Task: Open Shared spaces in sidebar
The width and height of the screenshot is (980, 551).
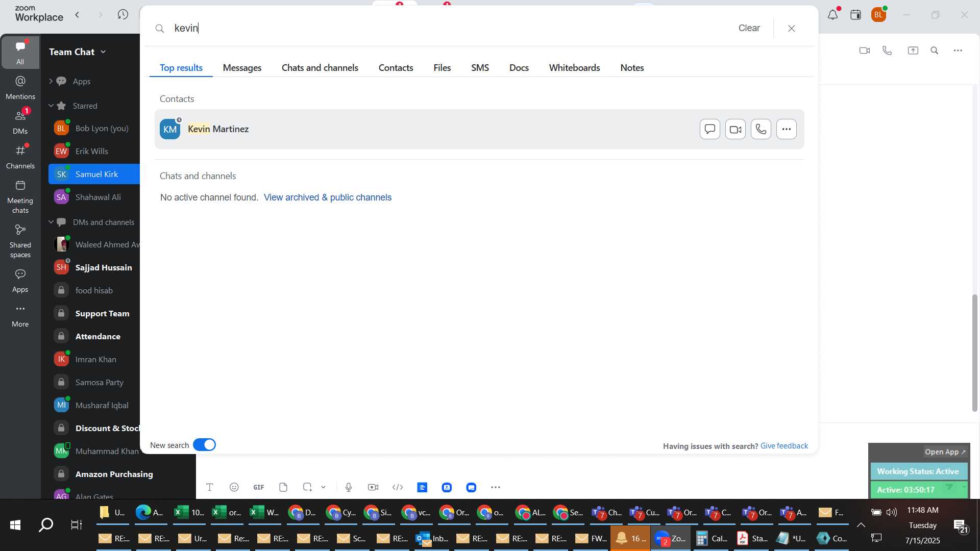Action: [x=20, y=242]
